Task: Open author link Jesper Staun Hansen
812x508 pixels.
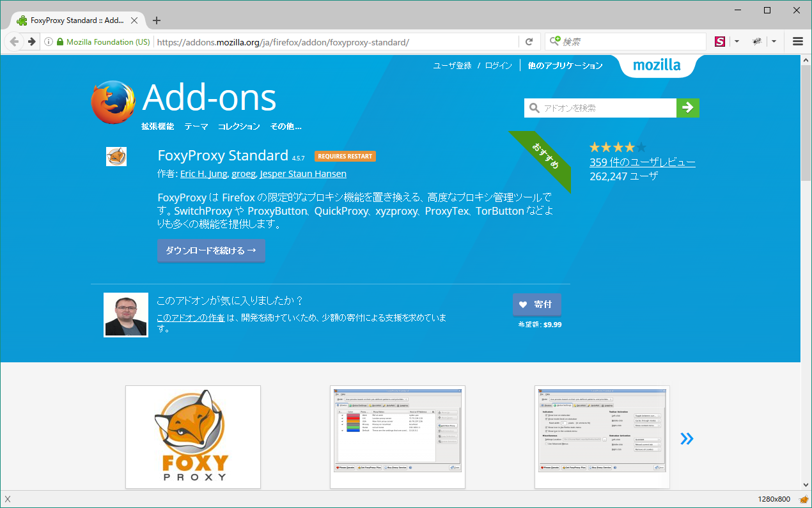Action: pos(303,174)
